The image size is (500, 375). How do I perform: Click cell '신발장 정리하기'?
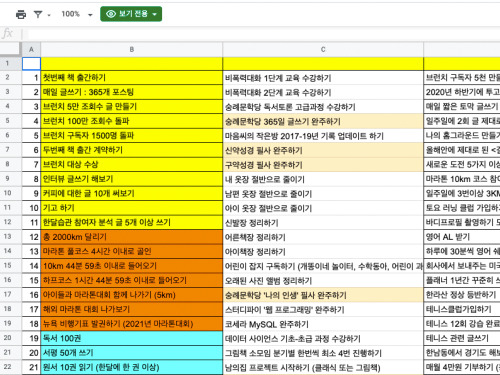(x=323, y=222)
